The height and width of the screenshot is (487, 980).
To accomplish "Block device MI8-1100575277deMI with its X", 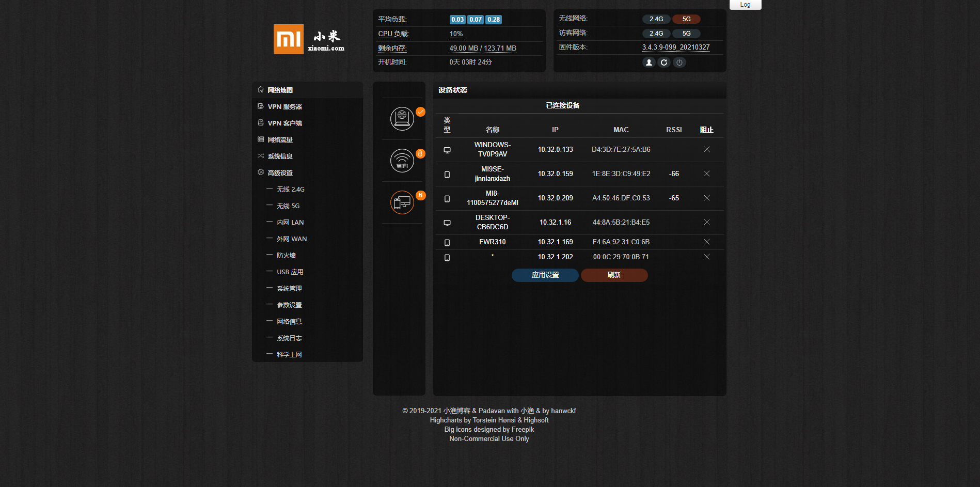I will click(x=707, y=198).
